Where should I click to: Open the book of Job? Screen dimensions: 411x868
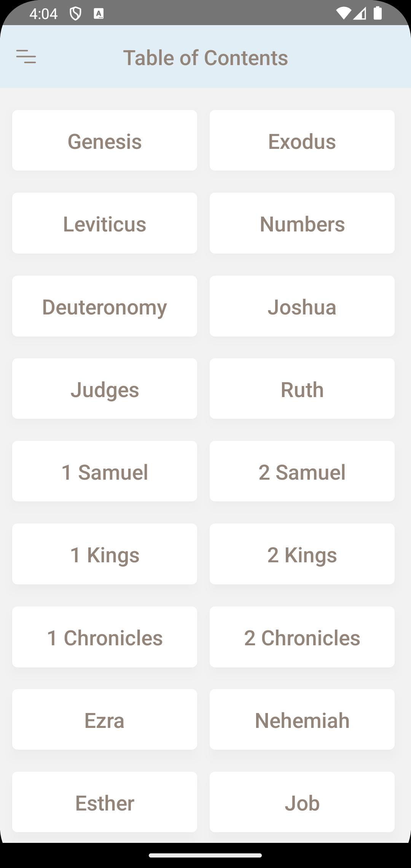point(302,803)
